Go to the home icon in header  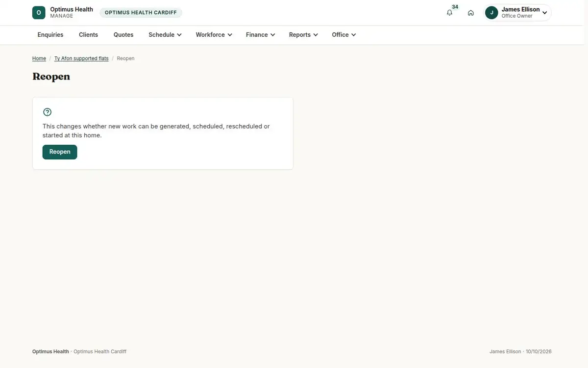click(x=471, y=13)
